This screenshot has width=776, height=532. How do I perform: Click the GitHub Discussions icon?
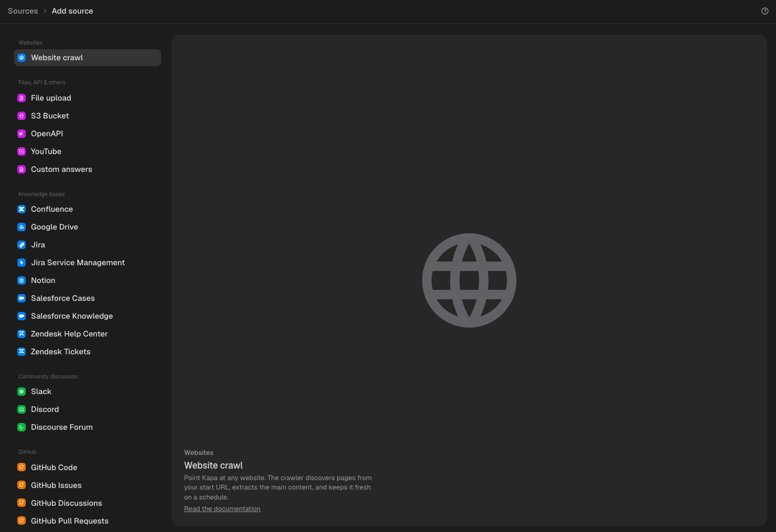pos(21,503)
